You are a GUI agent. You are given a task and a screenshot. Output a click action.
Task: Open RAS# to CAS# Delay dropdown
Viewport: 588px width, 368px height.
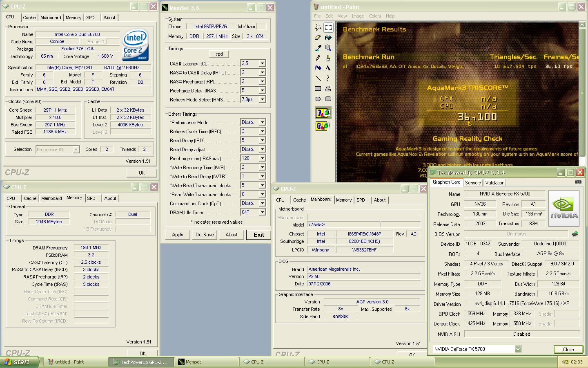coord(262,72)
